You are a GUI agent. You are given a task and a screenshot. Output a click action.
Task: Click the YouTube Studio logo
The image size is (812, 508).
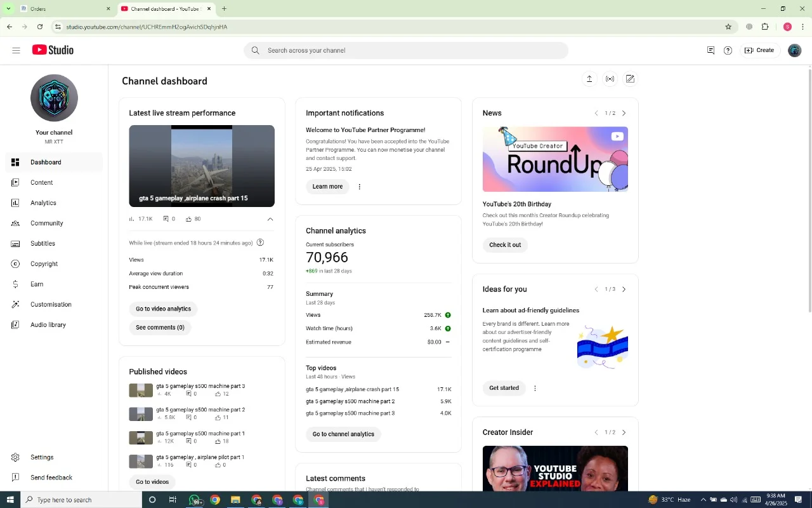click(x=53, y=50)
